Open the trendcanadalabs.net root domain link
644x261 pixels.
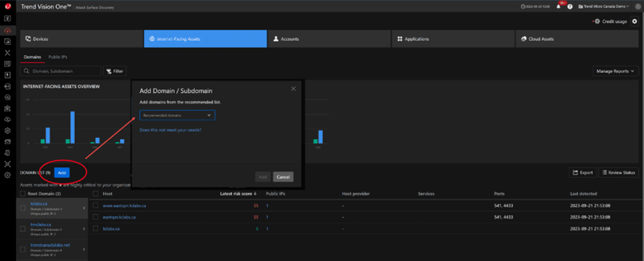click(x=50, y=245)
